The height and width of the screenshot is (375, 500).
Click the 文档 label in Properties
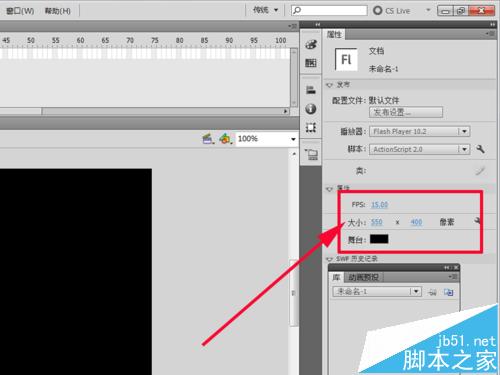click(376, 51)
